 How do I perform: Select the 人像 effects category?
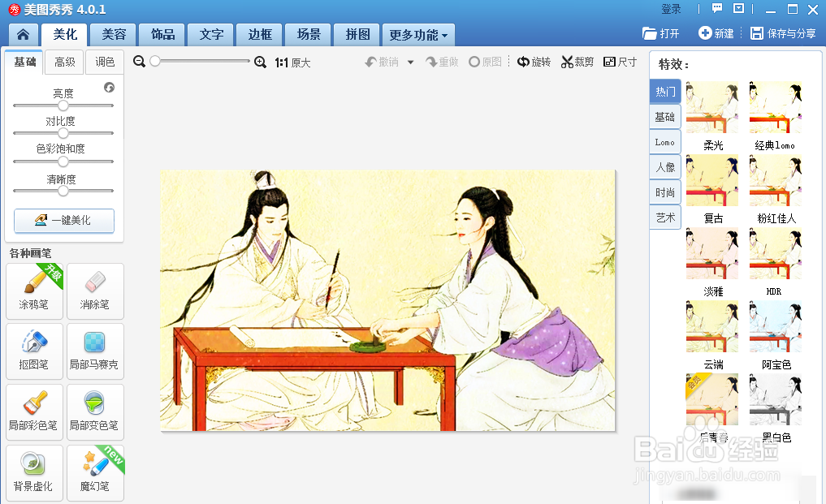coord(665,167)
